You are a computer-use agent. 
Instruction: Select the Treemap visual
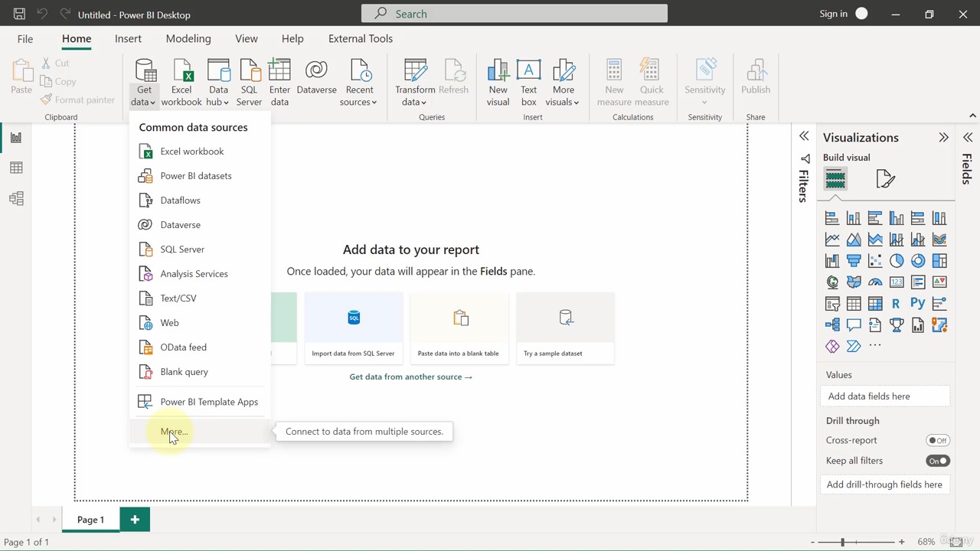click(939, 261)
